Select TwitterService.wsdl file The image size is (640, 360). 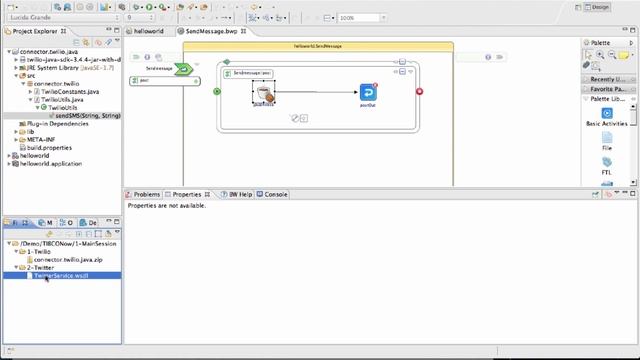tap(61, 276)
